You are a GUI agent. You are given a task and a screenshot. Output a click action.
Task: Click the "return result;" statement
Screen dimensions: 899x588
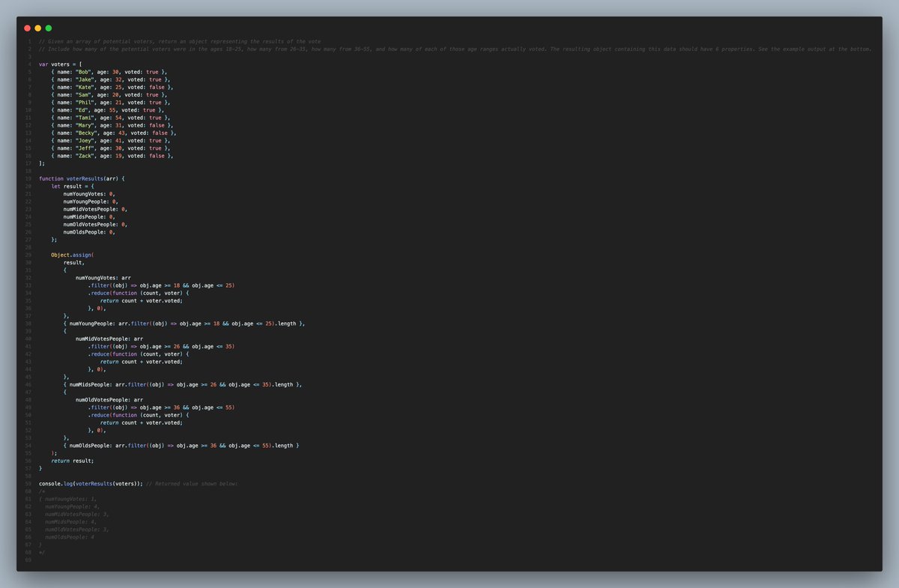click(72, 460)
